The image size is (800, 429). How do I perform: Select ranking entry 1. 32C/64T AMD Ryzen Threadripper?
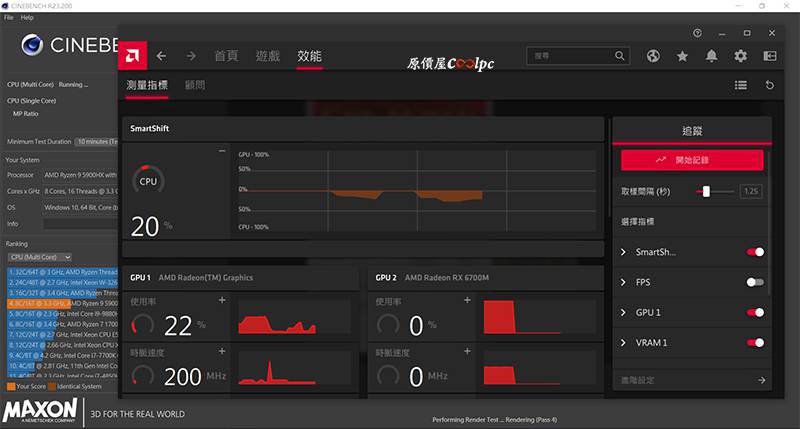(x=63, y=272)
